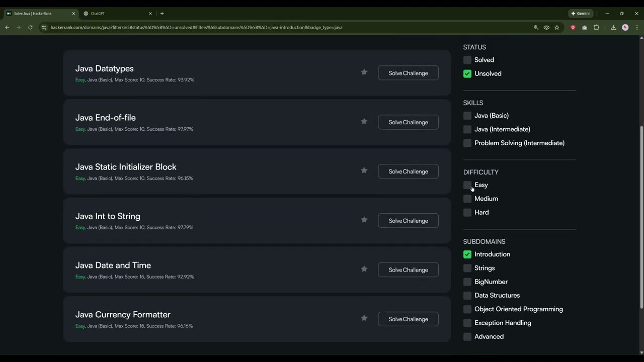Open the Chrome three-dot menu

(637, 27)
